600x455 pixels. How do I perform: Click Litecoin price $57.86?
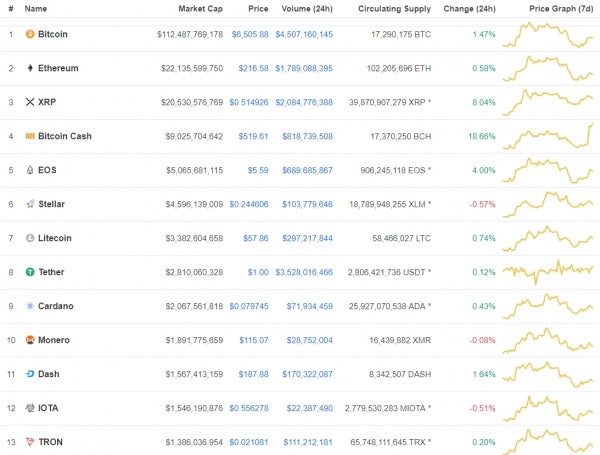(256, 238)
